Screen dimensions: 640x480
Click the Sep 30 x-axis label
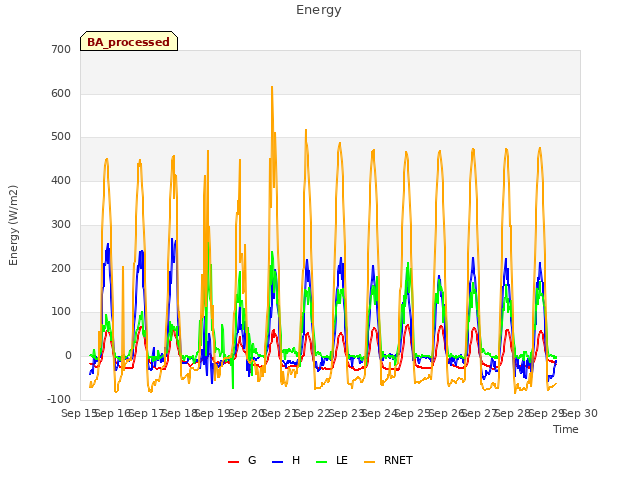(580, 413)
